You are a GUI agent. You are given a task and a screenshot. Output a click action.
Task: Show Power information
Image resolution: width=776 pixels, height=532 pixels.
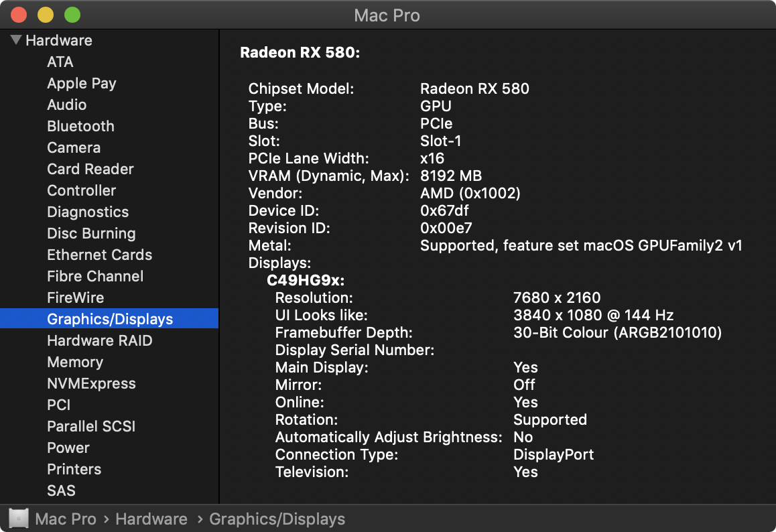pyautogui.click(x=68, y=448)
